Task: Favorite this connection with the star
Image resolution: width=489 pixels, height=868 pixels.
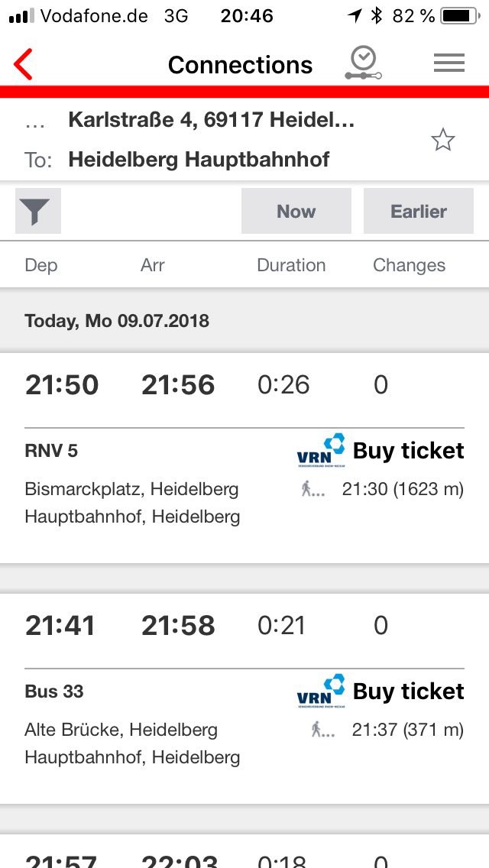Action: point(442,140)
